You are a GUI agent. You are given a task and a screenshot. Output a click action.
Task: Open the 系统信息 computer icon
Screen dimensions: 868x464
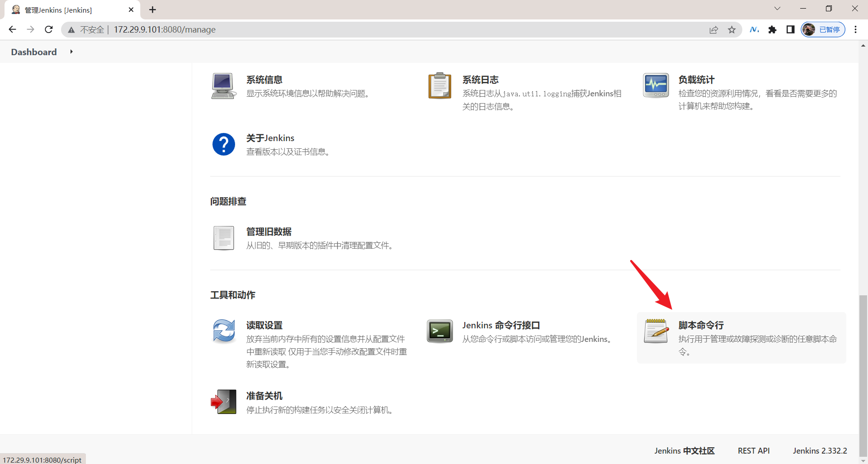[x=224, y=86]
